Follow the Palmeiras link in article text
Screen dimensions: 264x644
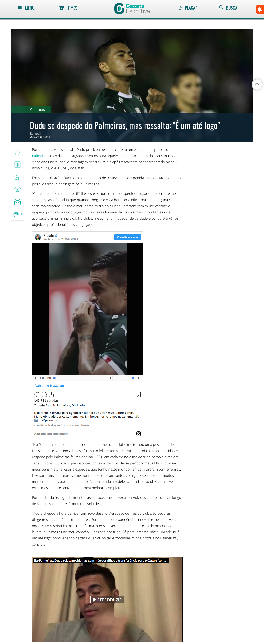click(x=40, y=156)
